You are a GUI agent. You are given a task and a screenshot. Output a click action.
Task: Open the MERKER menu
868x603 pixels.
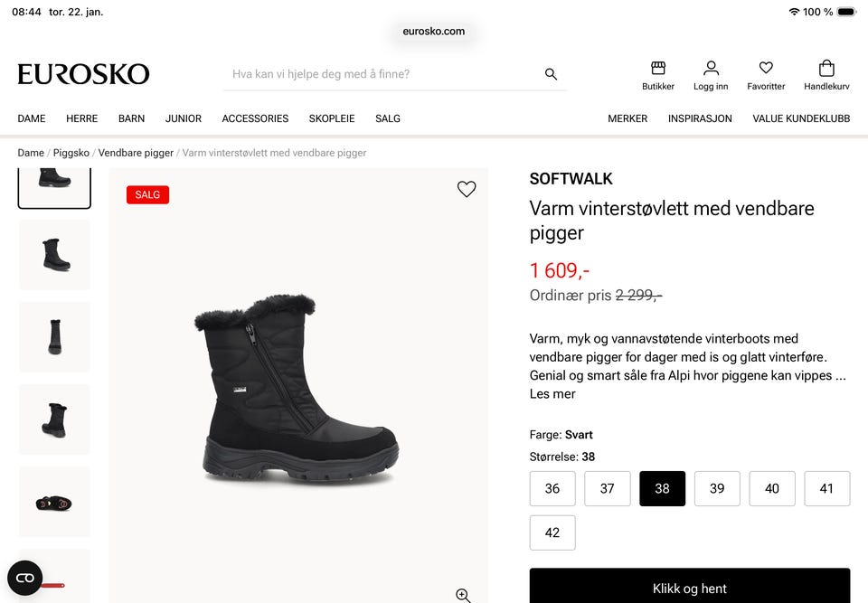[627, 118]
